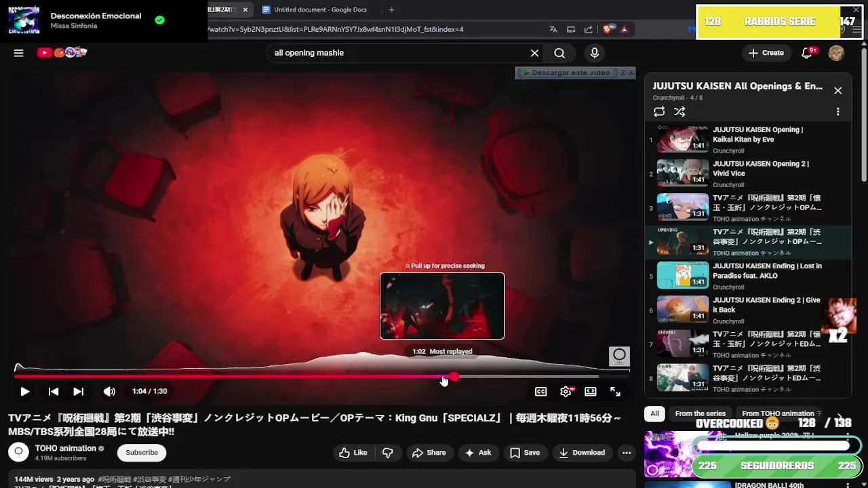868x488 pixels.
Task: Click the 1:04 / 1:30 time display
Action: [149, 391]
